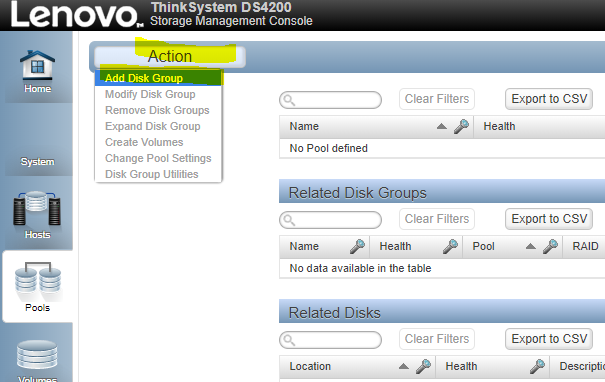
Task: Open the Action dropdown menu
Action: [170, 57]
